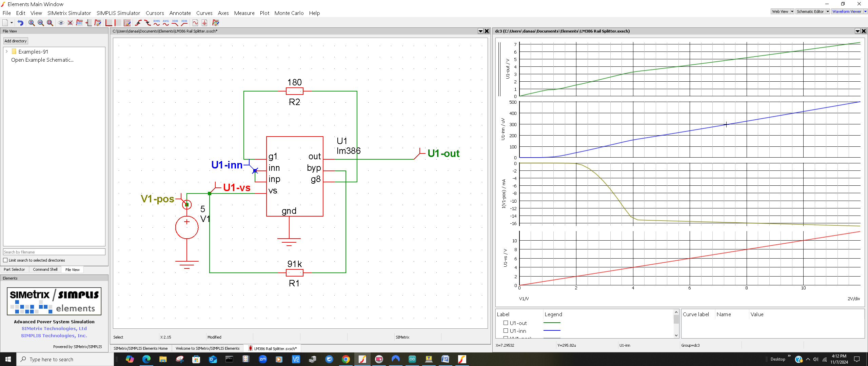This screenshot has height=366, width=868.
Task: Toggle the U1-inn curve checkbox
Action: coord(506,331)
